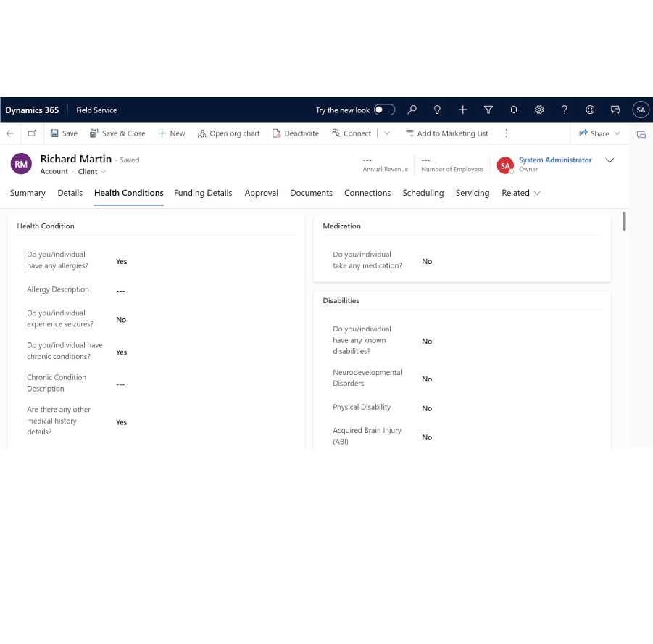Click the Deactivate document icon

(x=276, y=133)
